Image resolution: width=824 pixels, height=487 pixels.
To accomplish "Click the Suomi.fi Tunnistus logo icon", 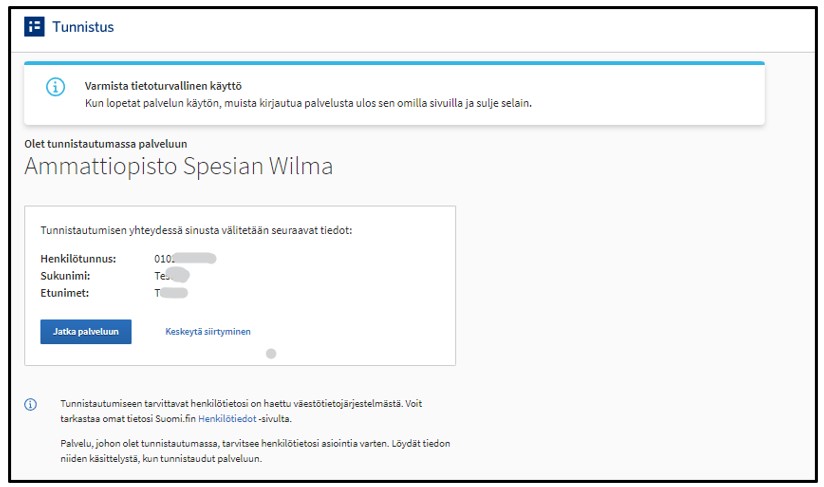I will (x=34, y=26).
